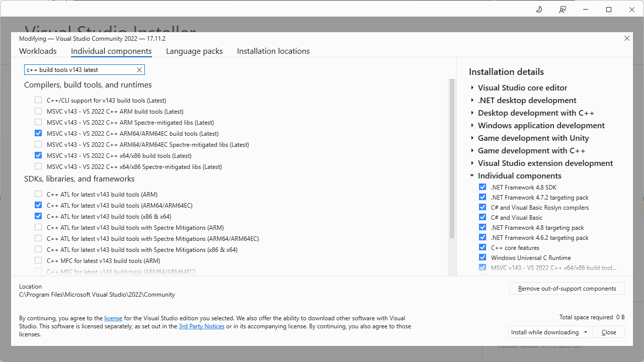Click the Close button at bottom
This screenshot has width=644, height=362.
pos(609,332)
